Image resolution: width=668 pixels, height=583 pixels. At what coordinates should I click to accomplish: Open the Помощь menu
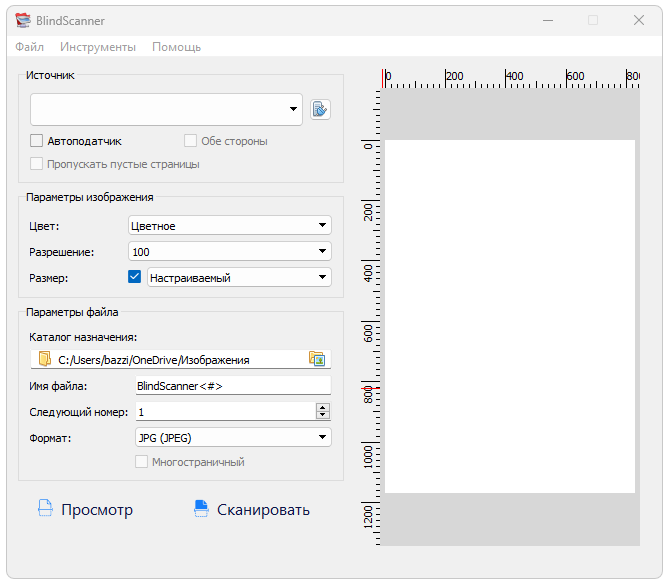pyautogui.click(x=176, y=47)
